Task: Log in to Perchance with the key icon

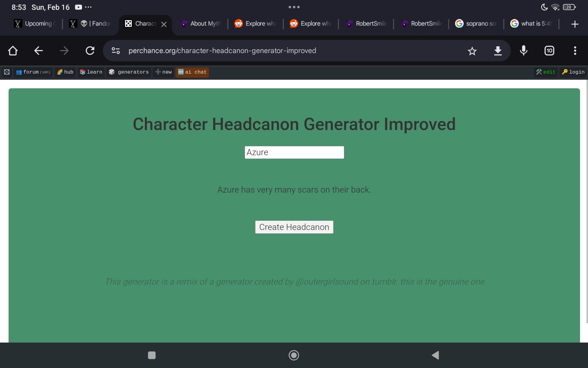Action: [573, 72]
